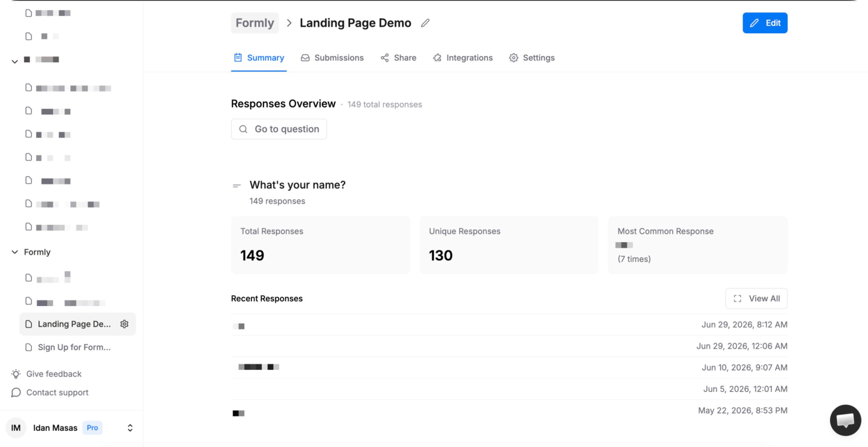Open the Formly breadcrumb link
The image size is (868, 447).
point(255,23)
